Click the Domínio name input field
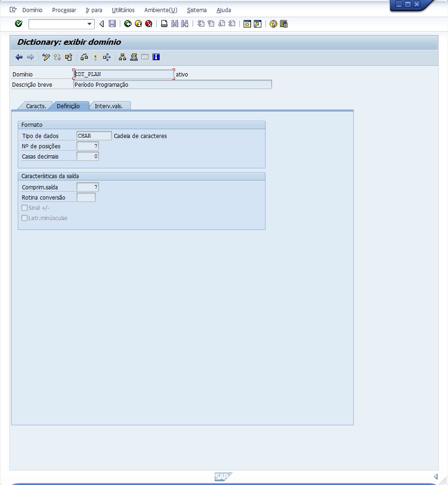Viewport: 448px width, 485px height. click(x=124, y=74)
